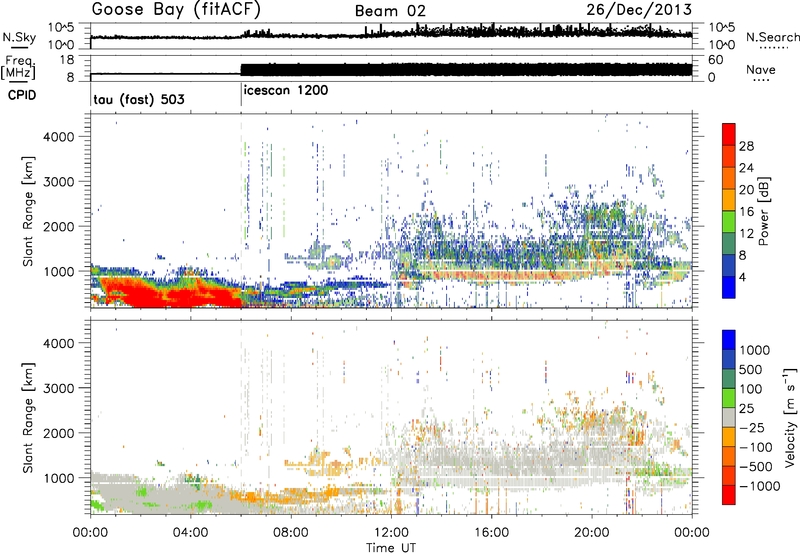The height and width of the screenshot is (554, 800).
Task: Click the 'icescan 1200' CPID annotation
Action: coord(286,91)
